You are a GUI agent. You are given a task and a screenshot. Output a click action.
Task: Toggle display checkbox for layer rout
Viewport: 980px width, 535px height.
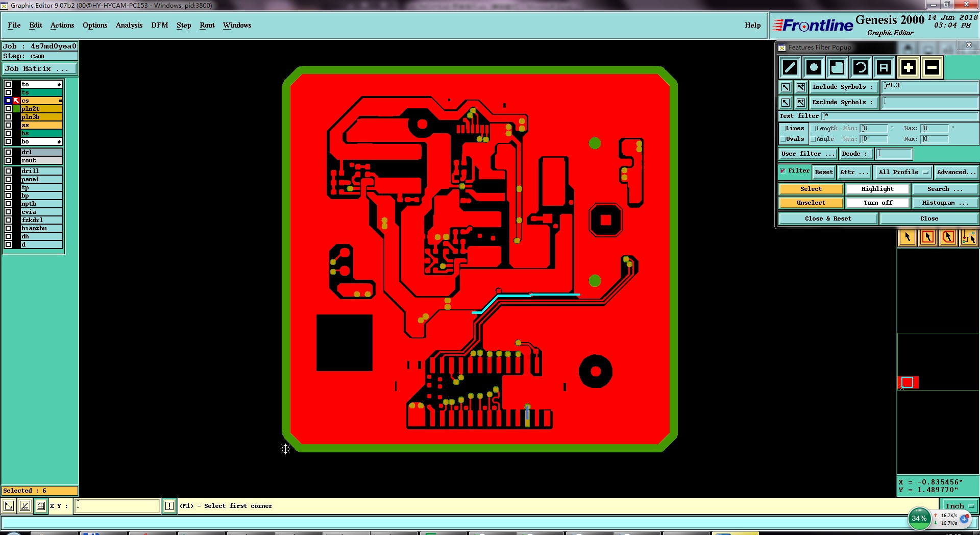tap(8, 160)
